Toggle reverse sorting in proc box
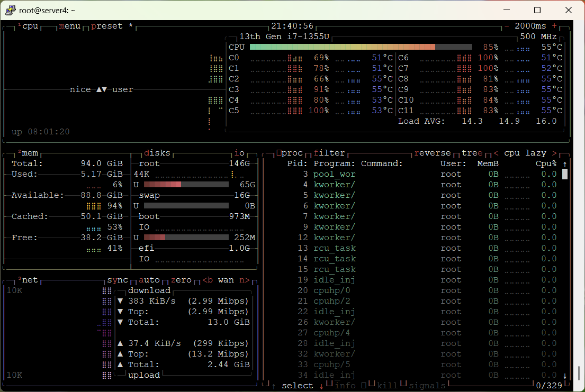 pos(432,153)
